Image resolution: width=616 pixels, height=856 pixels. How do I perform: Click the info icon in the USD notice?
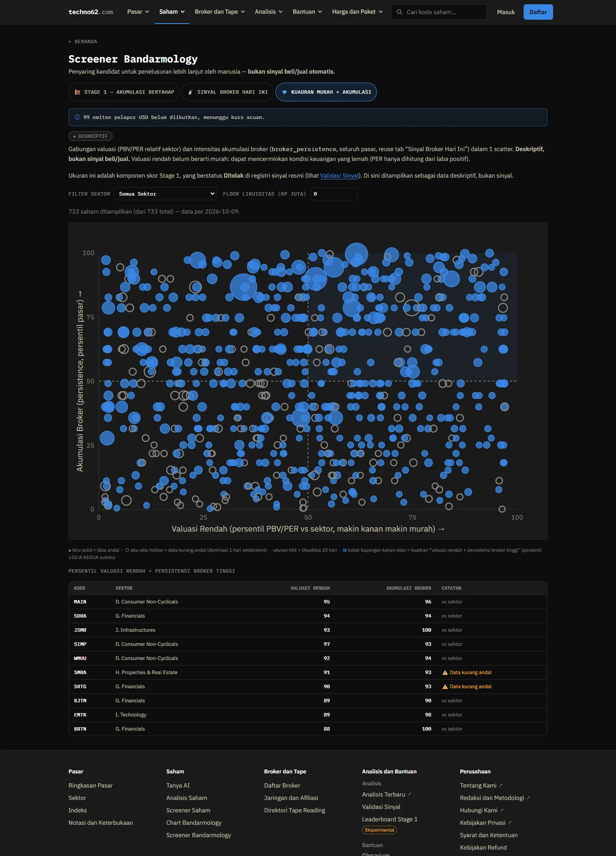click(x=77, y=117)
